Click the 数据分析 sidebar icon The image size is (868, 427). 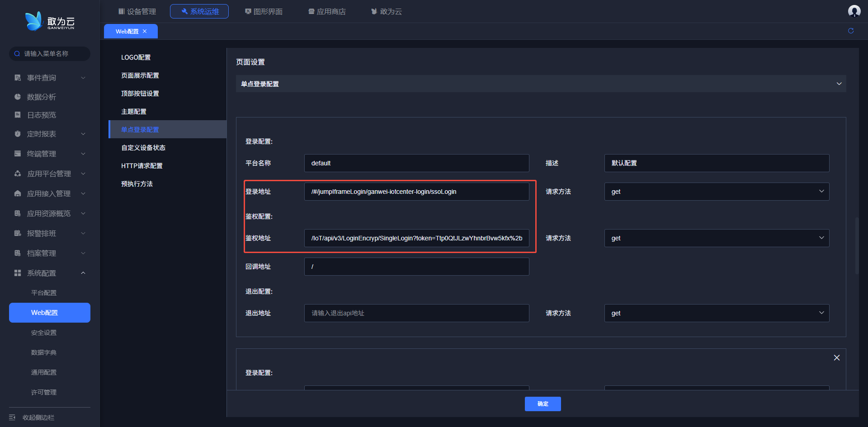[18, 97]
